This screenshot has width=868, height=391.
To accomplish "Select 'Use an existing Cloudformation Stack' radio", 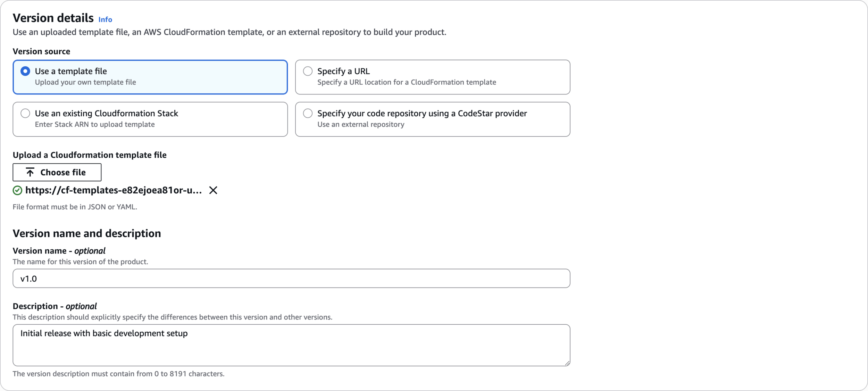I will (25, 113).
